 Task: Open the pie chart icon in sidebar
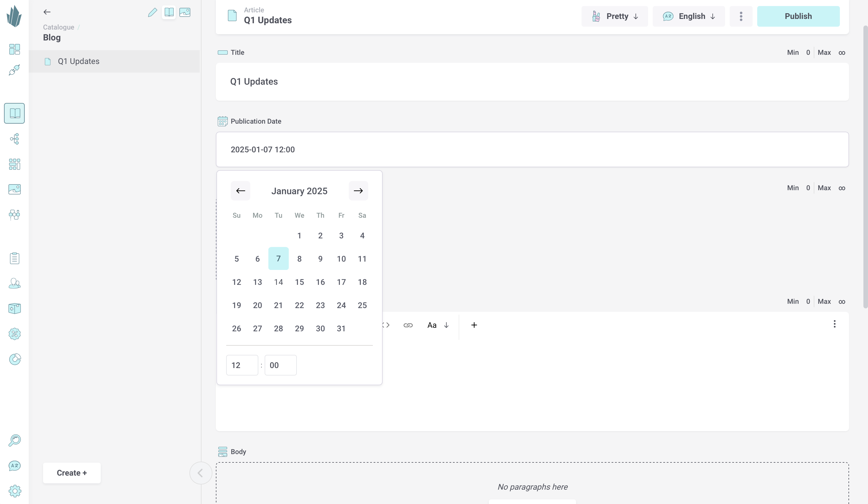coord(14,359)
